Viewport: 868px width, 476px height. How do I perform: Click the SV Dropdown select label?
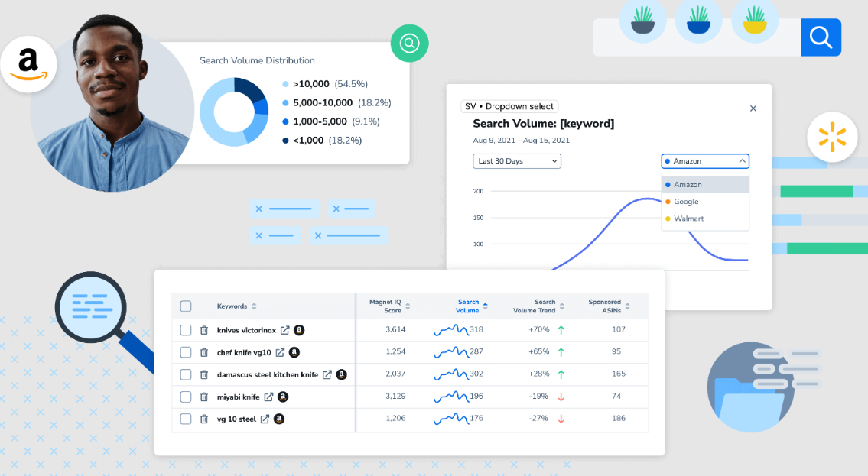coord(509,106)
